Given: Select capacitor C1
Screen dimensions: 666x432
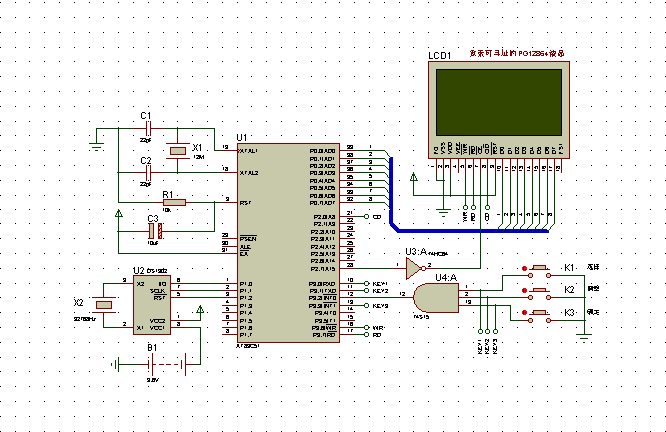Looking at the screenshot, I should tap(148, 129).
